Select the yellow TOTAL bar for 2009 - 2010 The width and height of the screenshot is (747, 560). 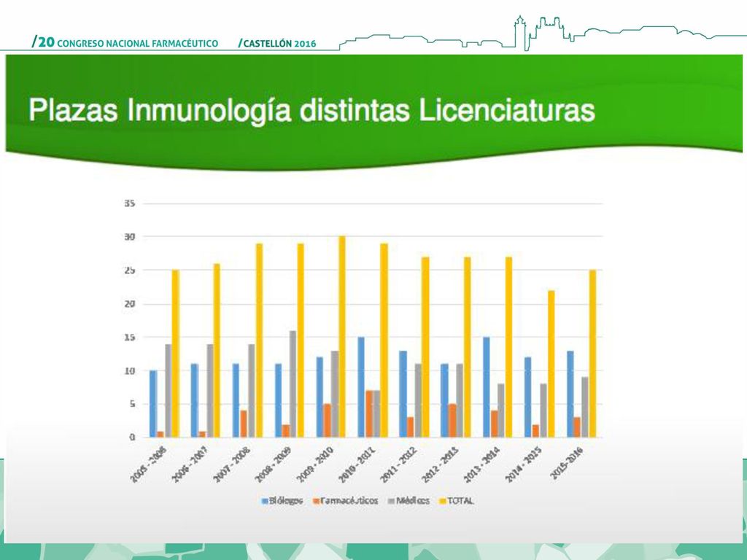[x=342, y=337]
